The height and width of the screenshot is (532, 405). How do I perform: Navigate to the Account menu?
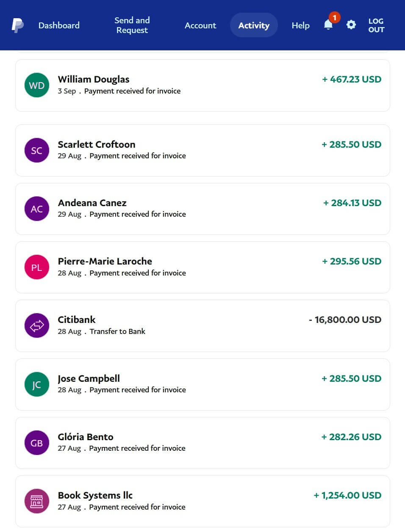click(200, 25)
